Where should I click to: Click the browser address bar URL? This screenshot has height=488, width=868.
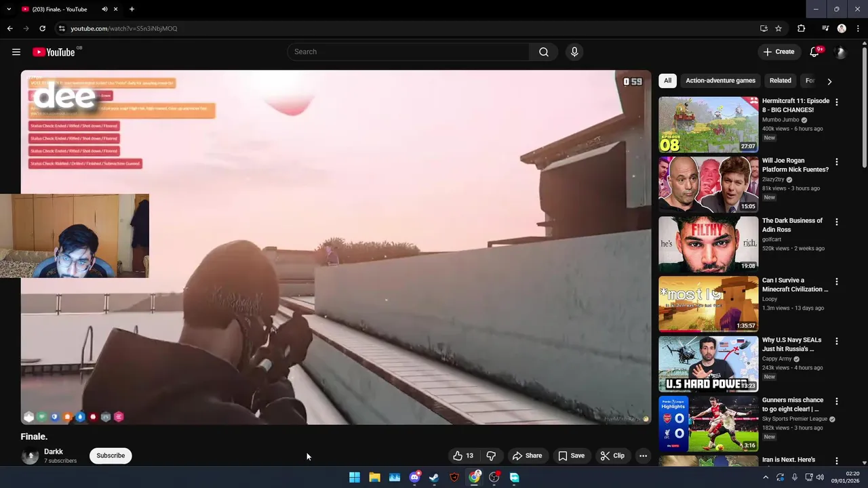click(124, 28)
